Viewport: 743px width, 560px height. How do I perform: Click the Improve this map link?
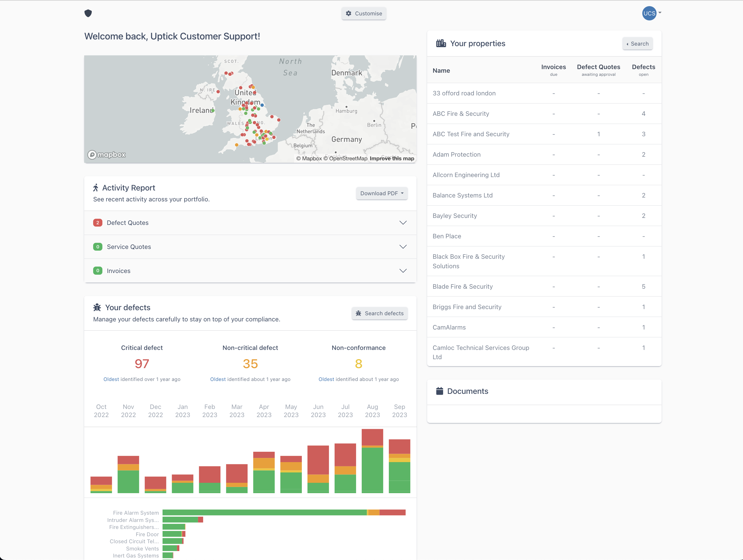[392, 159]
